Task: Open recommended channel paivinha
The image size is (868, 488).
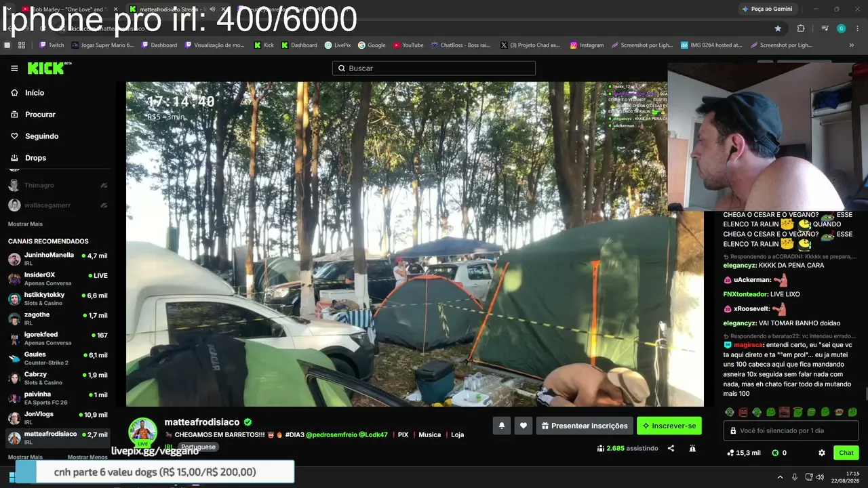Action: [58, 398]
